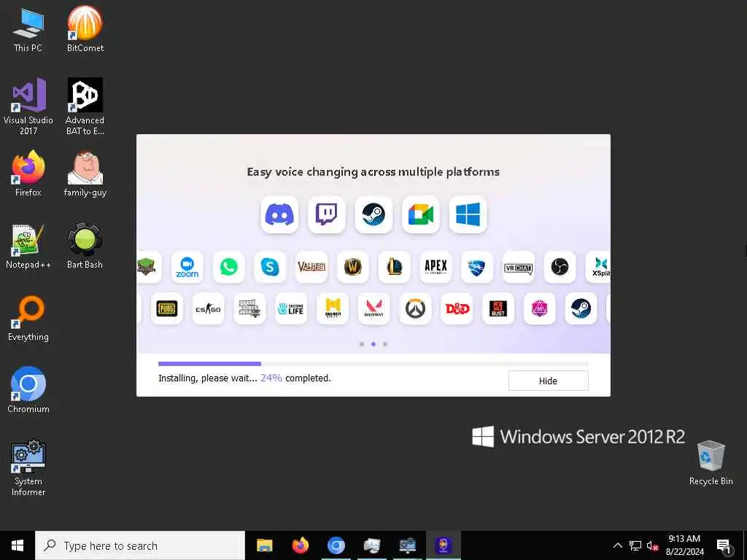Image resolution: width=747 pixels, height=560 pixels.
Task: Click the Call of Duty icon
Action: pos(333,308)
